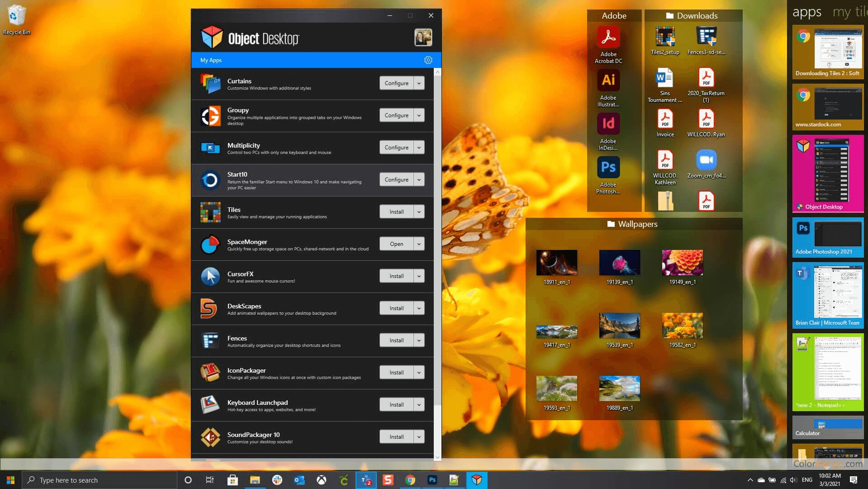Image resolution: width=868 pixels, height=489 pixels.
Task: Select the SoundPackager 10 icon
Action: coord(210,437)
